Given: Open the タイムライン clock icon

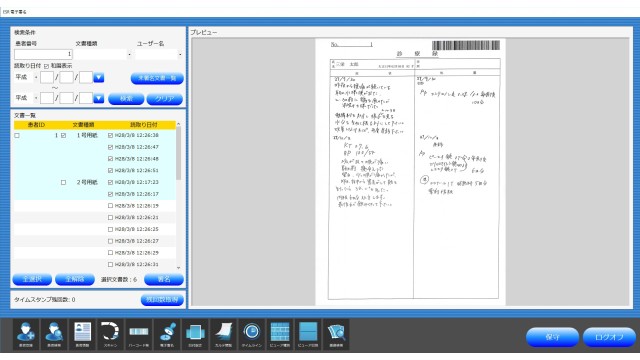Looking at the screenshot, I should pos(251,334).
